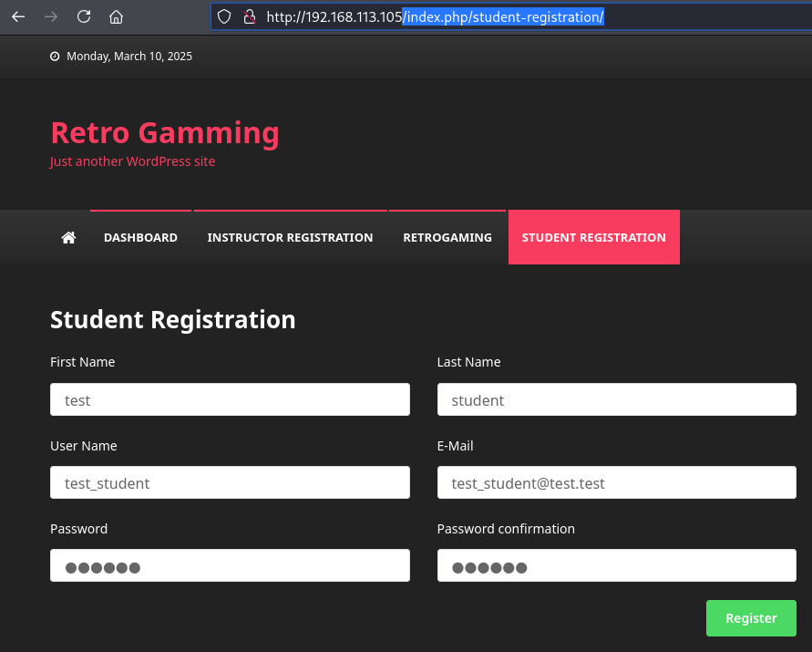Focus the Last Name input field
This screenshot has width=812, height=652.
pyautogui.click(x=617, y=399)
